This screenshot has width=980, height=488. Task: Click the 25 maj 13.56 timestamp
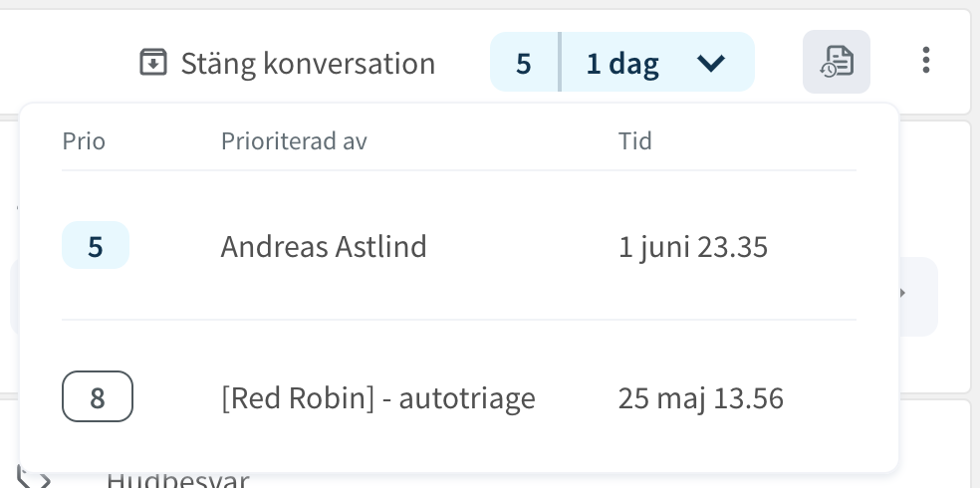(700, 398)
